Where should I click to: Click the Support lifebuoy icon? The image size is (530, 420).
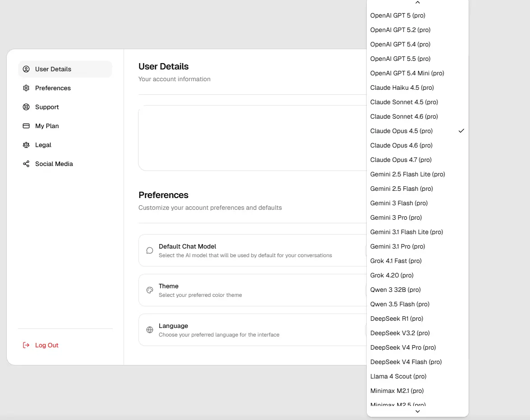(x=26, y=107)
